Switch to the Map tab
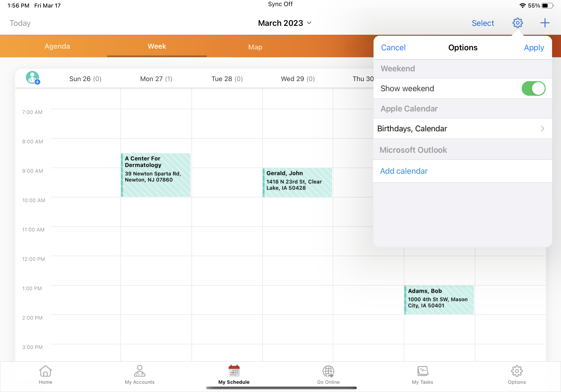The height and width of the screenshot is (392, 561). click(255, 47)
